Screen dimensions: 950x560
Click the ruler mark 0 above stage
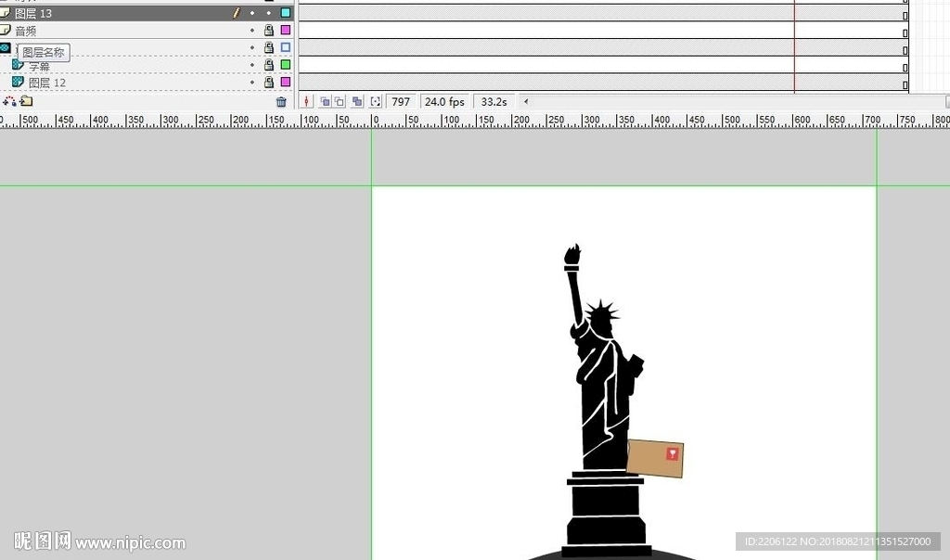[375, 120]
